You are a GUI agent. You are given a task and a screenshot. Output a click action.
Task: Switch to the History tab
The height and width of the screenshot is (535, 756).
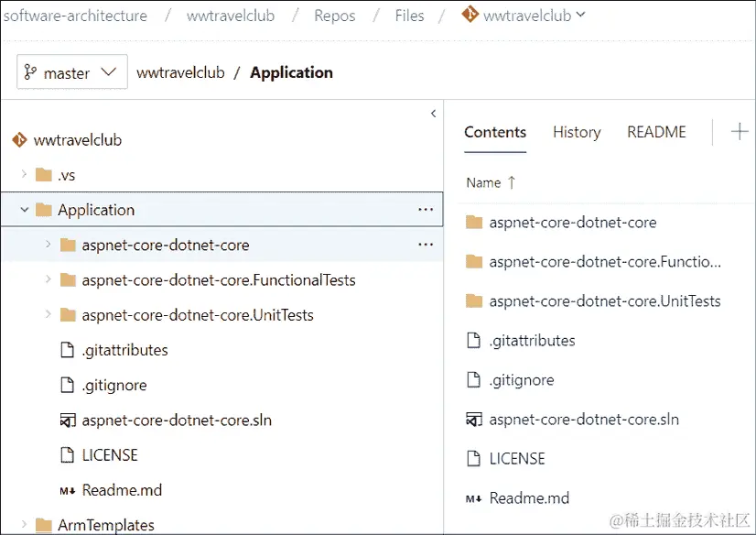[577, 132]
